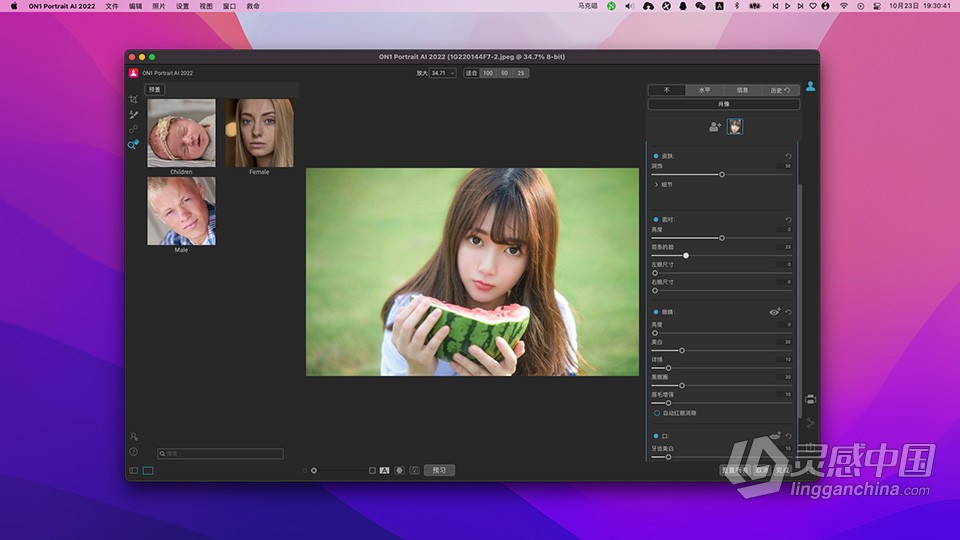Image resolution: width=960 pixels, height=540 pixels.
Task: Select the face brush tool in the left toolbar
Action: click(x=133, y=114)
